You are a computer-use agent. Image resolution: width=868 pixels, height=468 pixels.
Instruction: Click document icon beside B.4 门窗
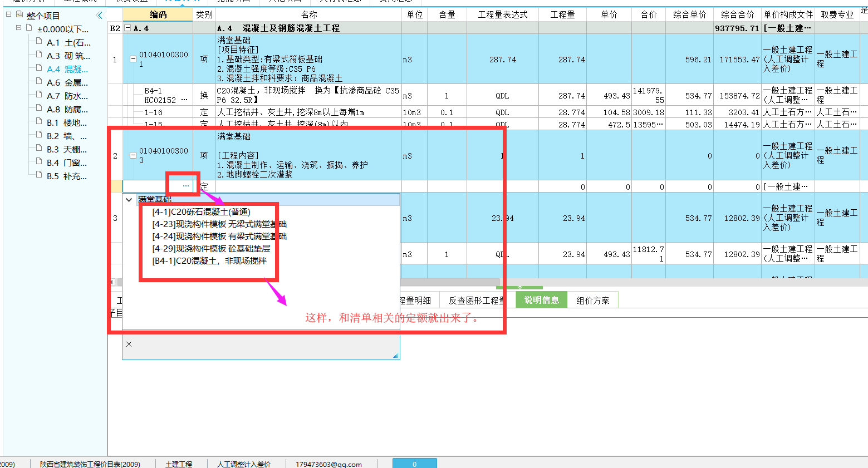(x=39, y=162)
